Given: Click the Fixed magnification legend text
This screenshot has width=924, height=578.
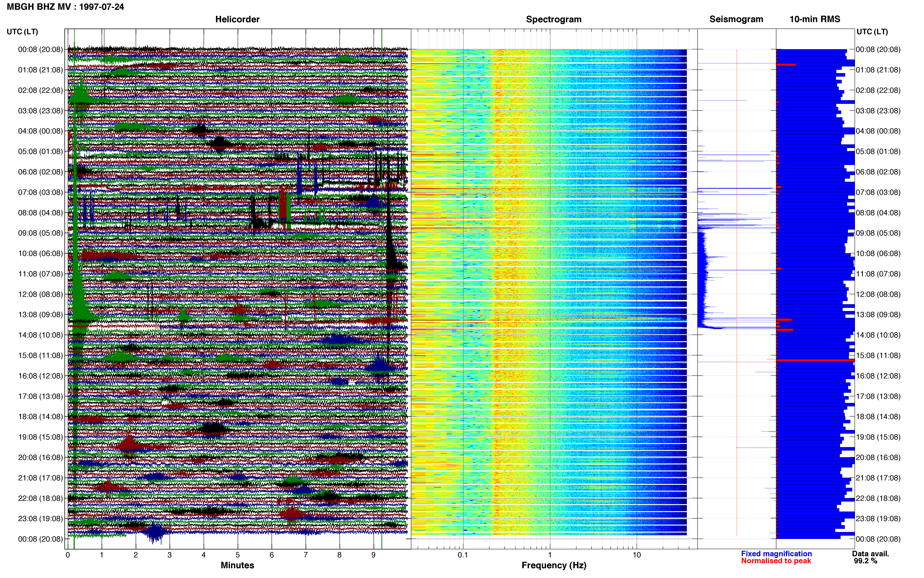Looking at the screenshot, I should [776, 554].
